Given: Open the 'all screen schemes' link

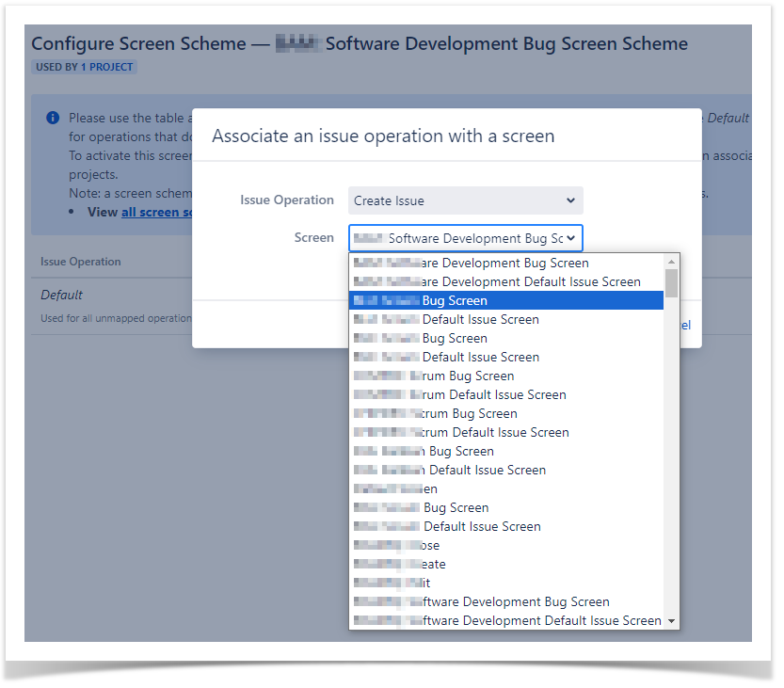Looking at the screenshot, I should [x=157, y=212].
